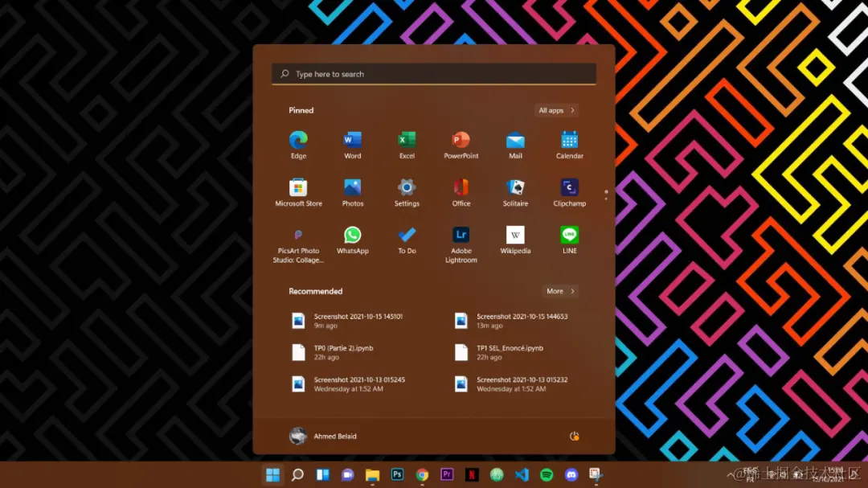The width and height of the screenshot is (868, 488).
Task: Launch Word from pinned apps
Action: [x=353, y=146]
